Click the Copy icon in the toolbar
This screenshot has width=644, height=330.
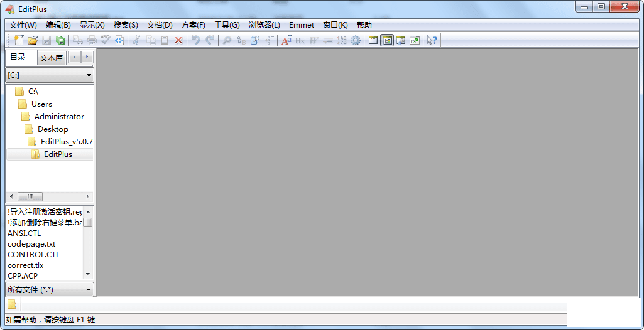coord(151,40)
